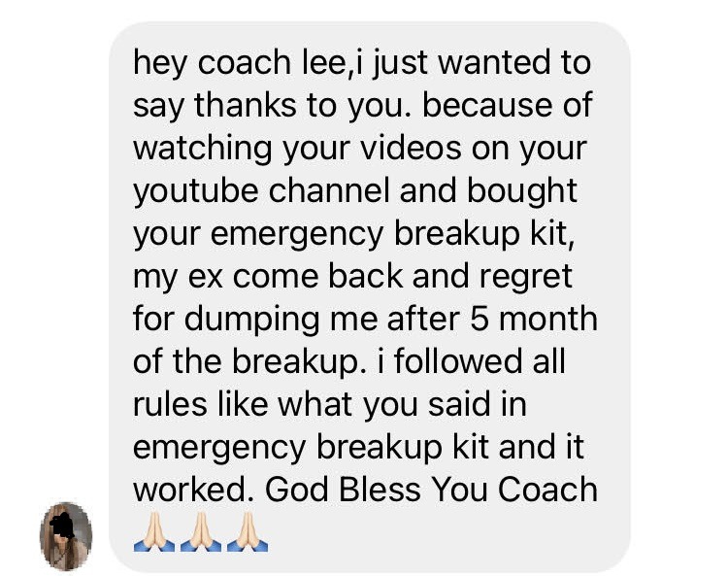Click the word 'worked.' in last line
The height and width of the screenshot is (576, 728).
click(x=194, y=490)
